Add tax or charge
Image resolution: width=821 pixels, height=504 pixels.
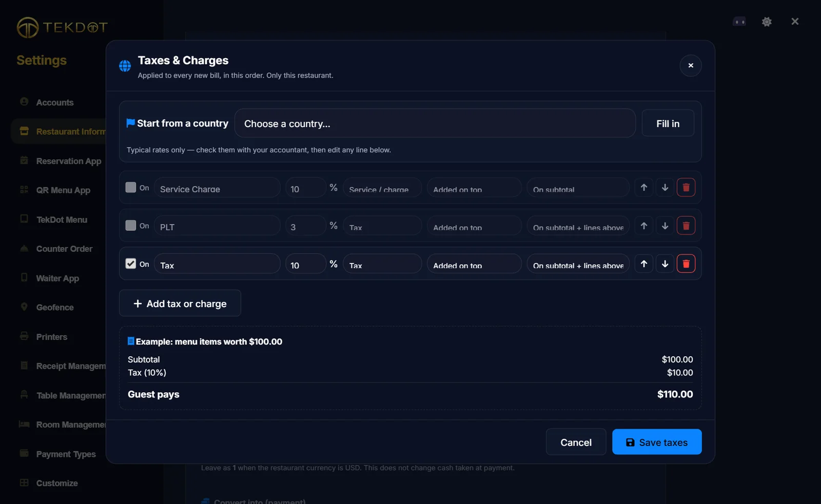pyautogui.click(x=180, y=303)
